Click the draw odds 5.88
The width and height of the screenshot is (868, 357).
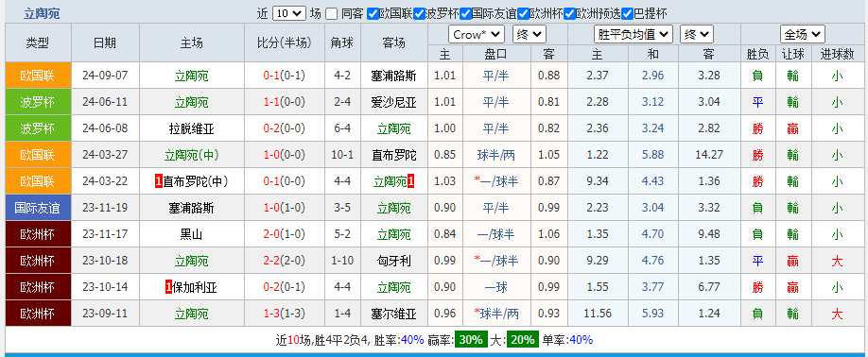(652, 155)
